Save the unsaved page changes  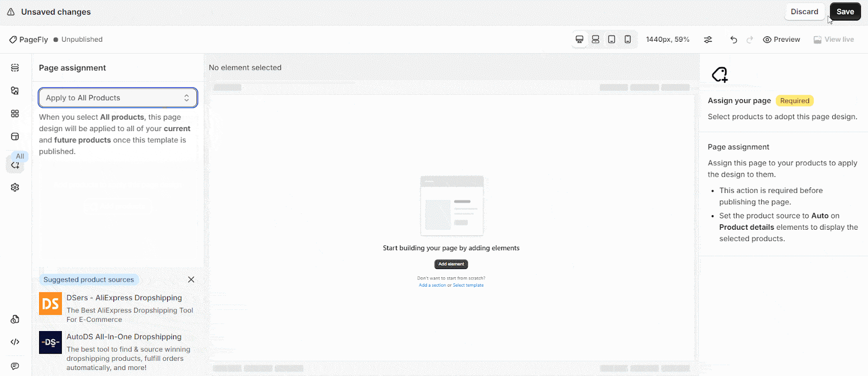[845, 11]
